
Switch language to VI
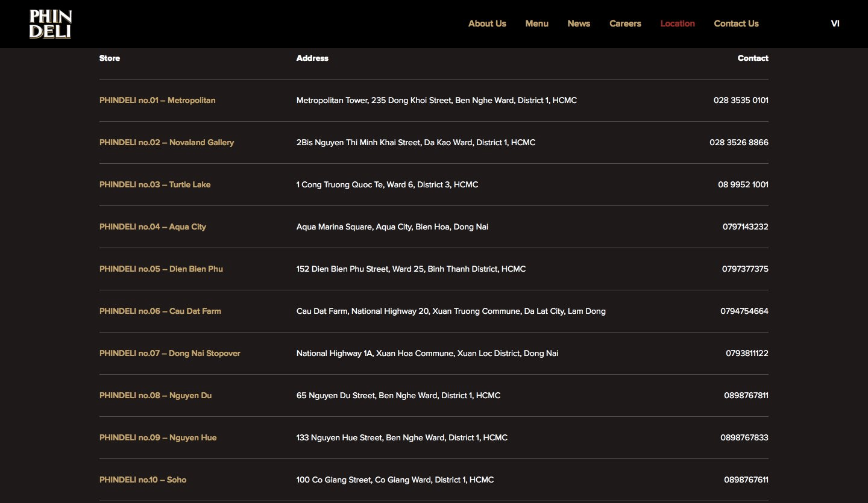pyautogui.click(x=835, y=23)
